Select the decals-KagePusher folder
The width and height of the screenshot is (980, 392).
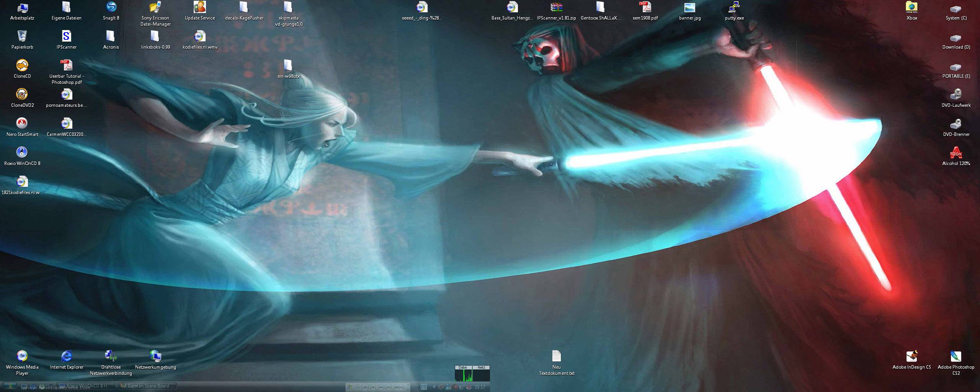pos(244,11)
